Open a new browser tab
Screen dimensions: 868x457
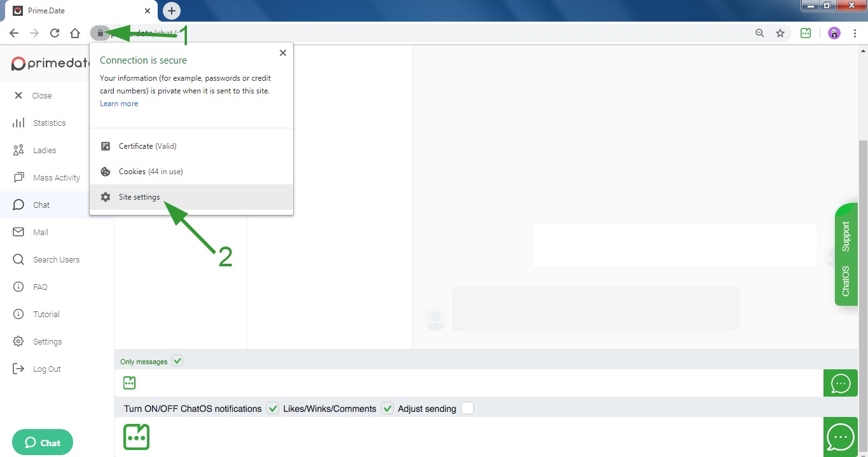172,10
